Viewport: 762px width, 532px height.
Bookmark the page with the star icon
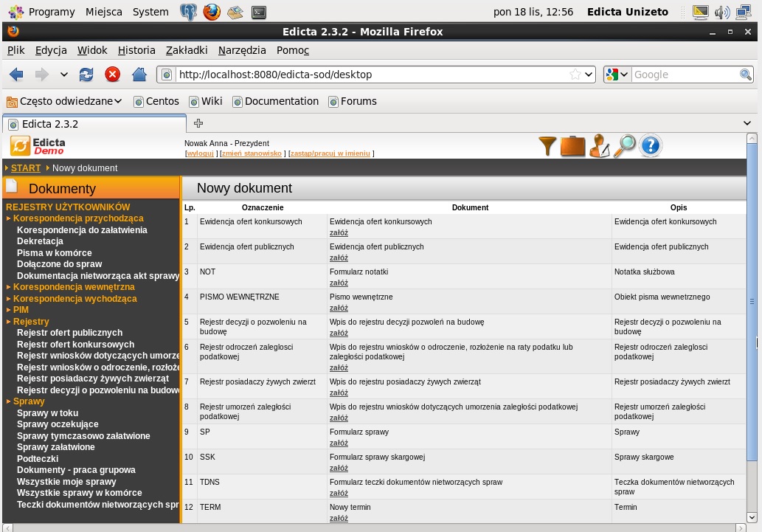[x=575, y=75]
